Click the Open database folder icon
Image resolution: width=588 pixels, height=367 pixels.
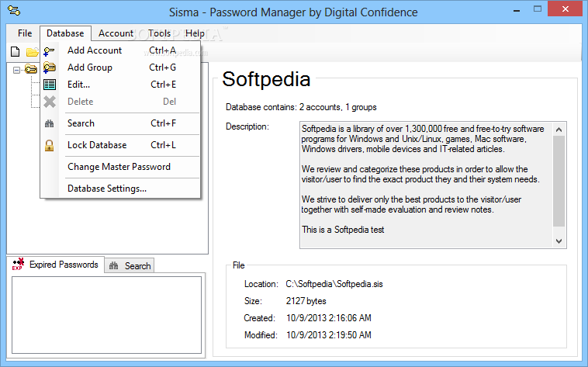pyautogui.click(x=33, y=52)
